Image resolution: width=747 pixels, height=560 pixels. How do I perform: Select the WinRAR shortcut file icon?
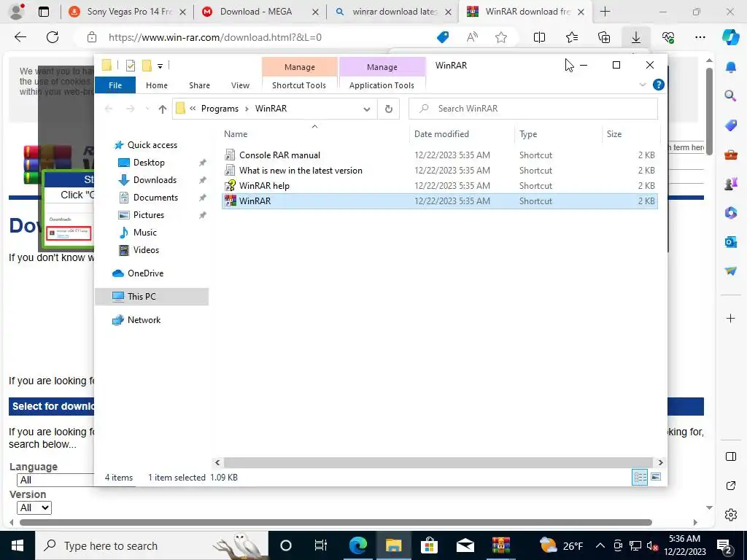click(x=231, y=201)
